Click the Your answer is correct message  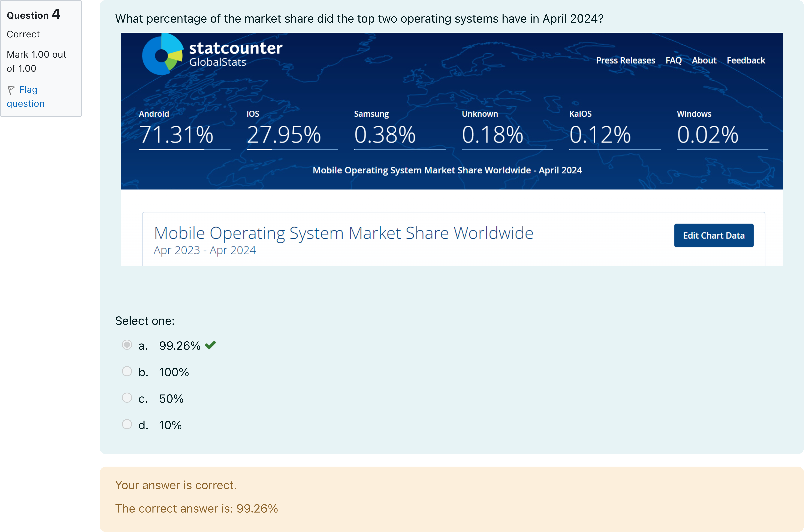[176, 485]
